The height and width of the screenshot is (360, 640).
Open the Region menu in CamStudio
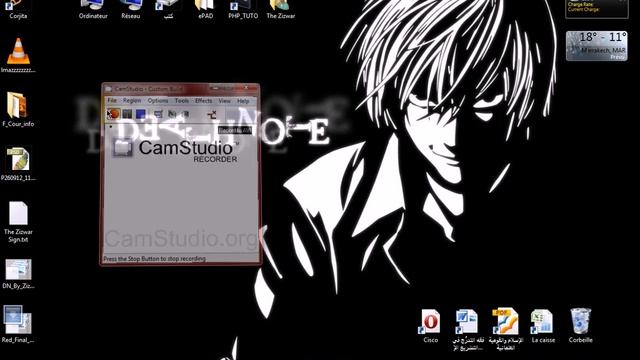click(132, 100)
